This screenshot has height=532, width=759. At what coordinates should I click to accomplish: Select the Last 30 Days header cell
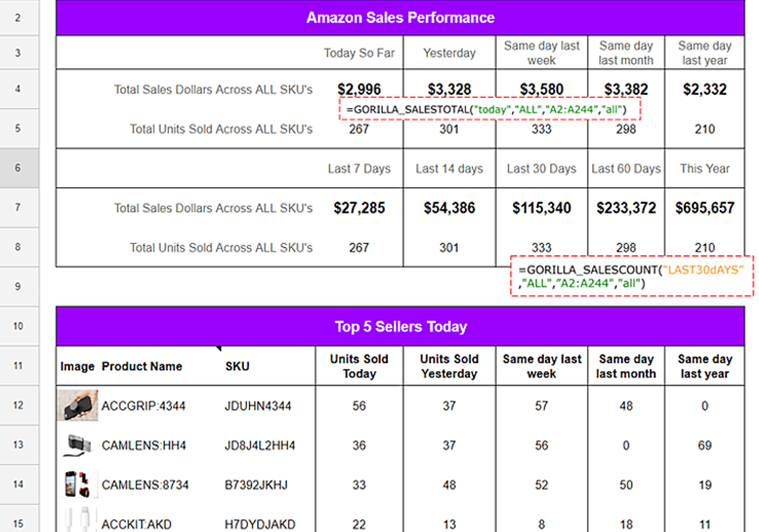(x=541, y=169)
